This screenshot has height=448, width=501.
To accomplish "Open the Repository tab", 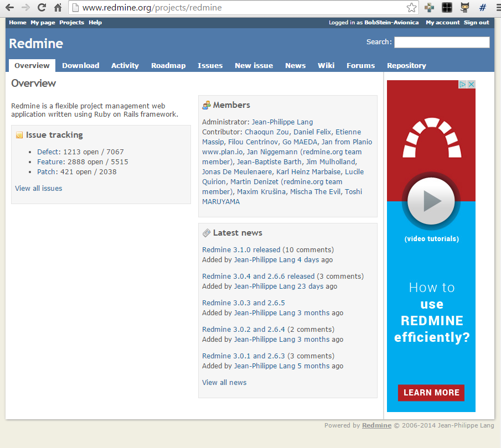I will (406, 65).
